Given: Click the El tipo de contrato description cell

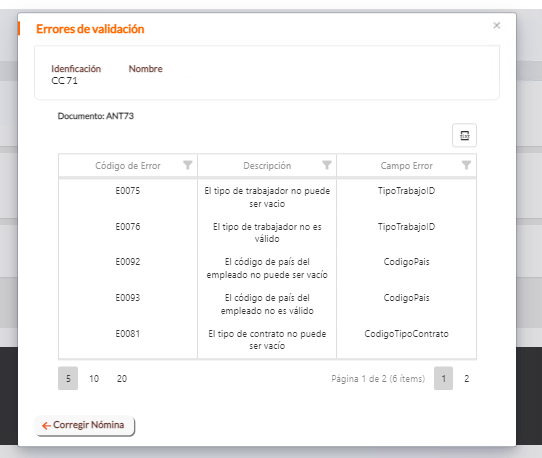Looking at the screenshot, I should click(x=267, y=340).
